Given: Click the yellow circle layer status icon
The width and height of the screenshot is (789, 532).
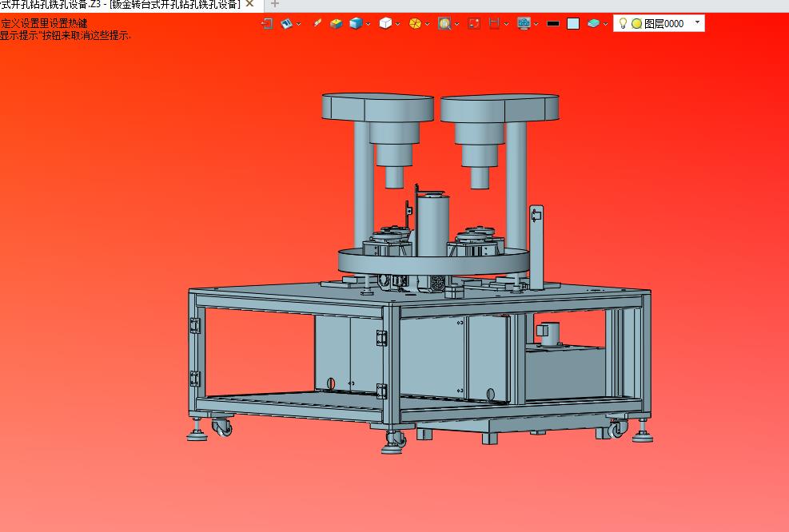Looking at the screenshot, I should (x=636, y=24).
